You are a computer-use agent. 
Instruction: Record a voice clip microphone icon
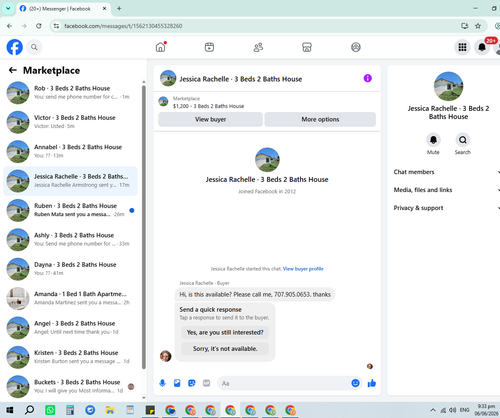coord(162,383)
